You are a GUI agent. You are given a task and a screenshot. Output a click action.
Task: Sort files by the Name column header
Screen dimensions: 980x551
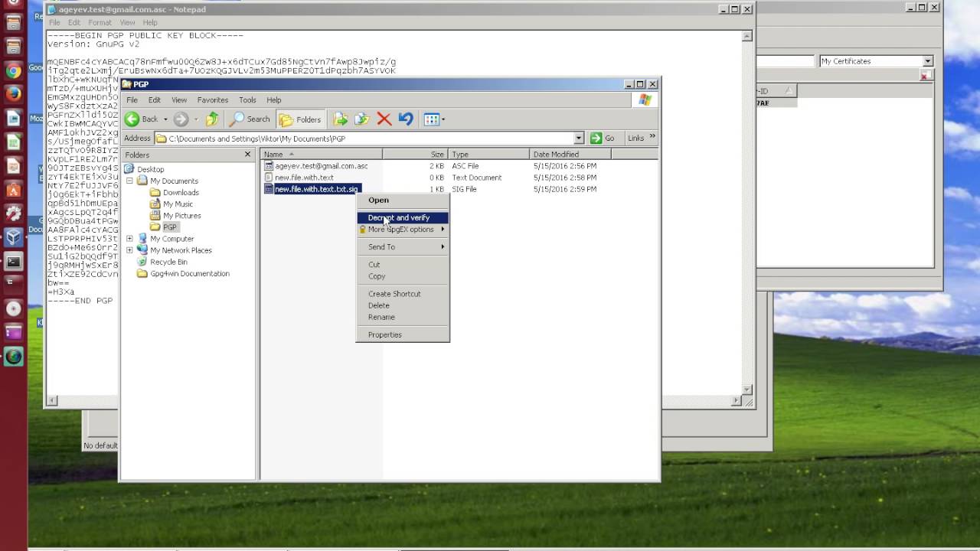[x=322, y=155]
